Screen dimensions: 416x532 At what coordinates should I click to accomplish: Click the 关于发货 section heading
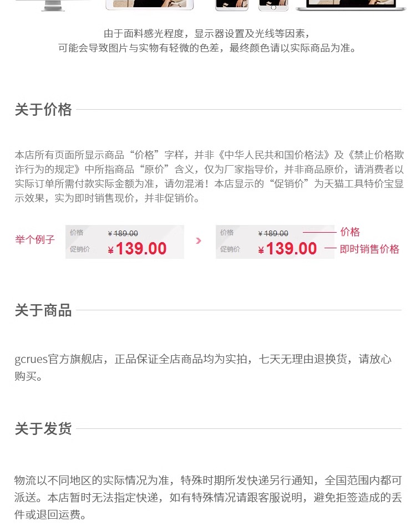pos(43,428)
